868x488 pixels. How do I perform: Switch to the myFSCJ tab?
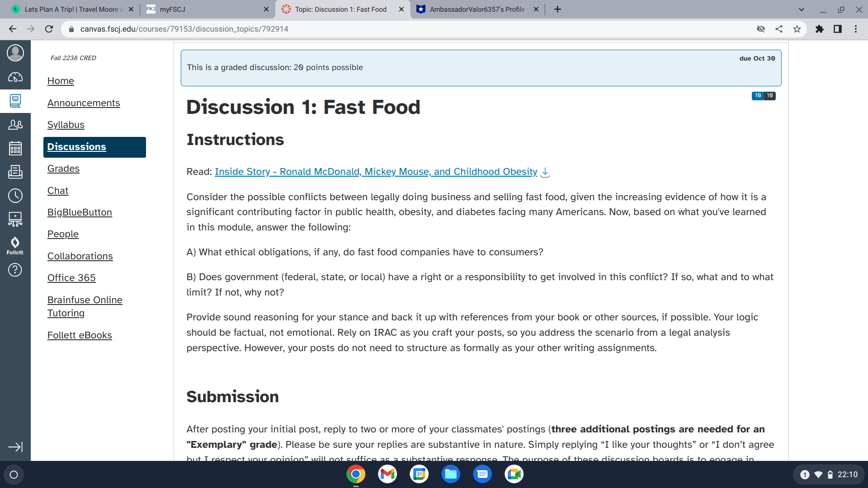[x=206, y=9]
